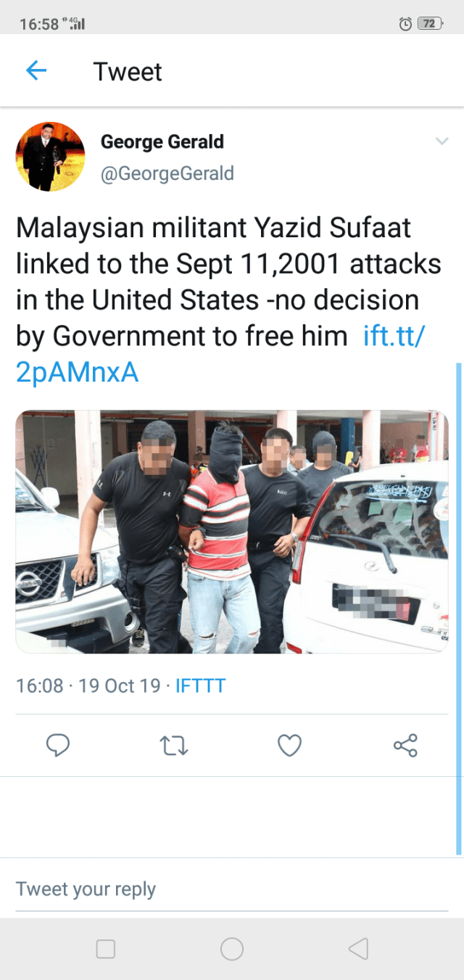The image size is (464, 980).
Task: Expand tweet options dropdown chevron
Action: coord(442,141)
